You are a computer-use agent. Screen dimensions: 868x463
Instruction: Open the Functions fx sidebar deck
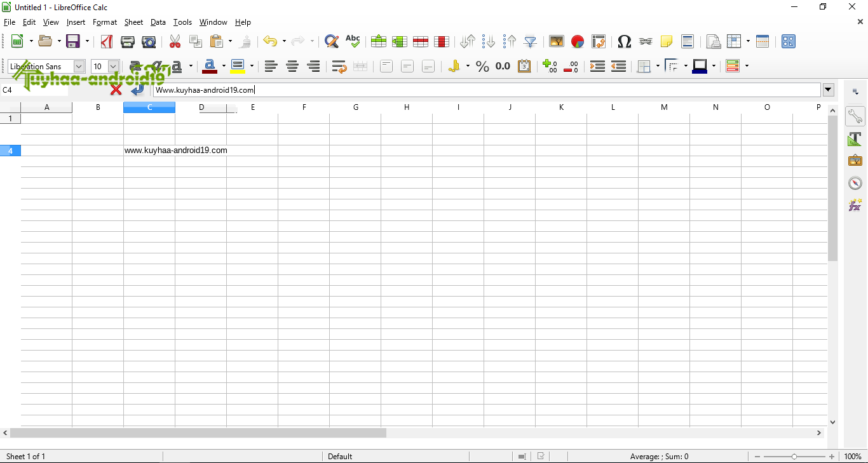point(855,205)
